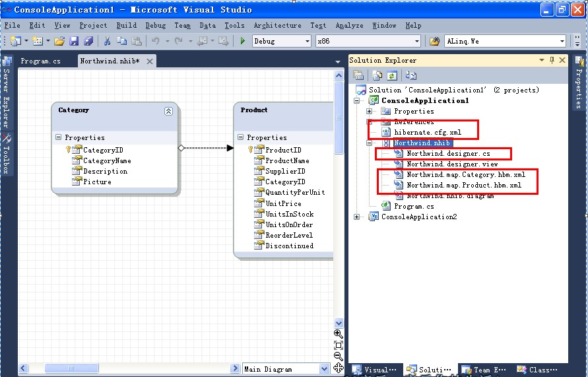Start debugging with the green play icon
Viewport: 588px width, 377px height.
coord(243,41)
